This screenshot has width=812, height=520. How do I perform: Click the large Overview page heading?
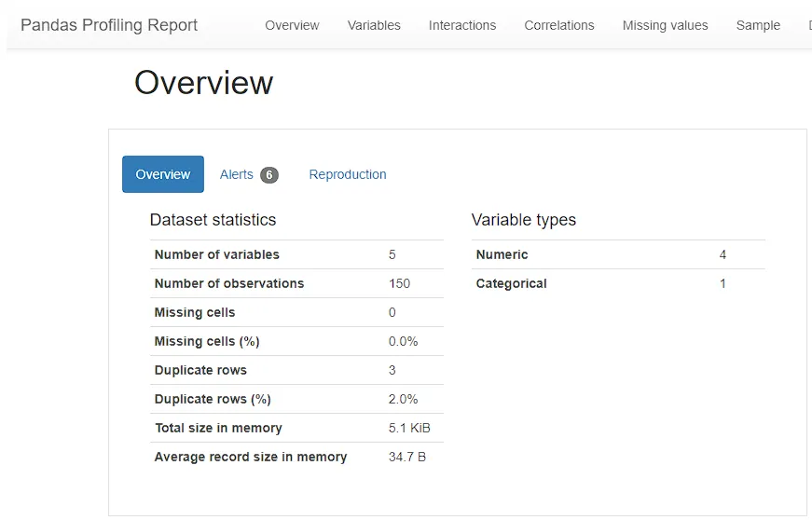203,83
